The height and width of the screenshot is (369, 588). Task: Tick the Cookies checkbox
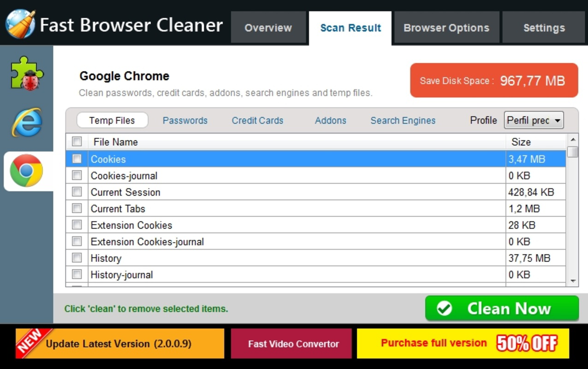pos(77,159)
